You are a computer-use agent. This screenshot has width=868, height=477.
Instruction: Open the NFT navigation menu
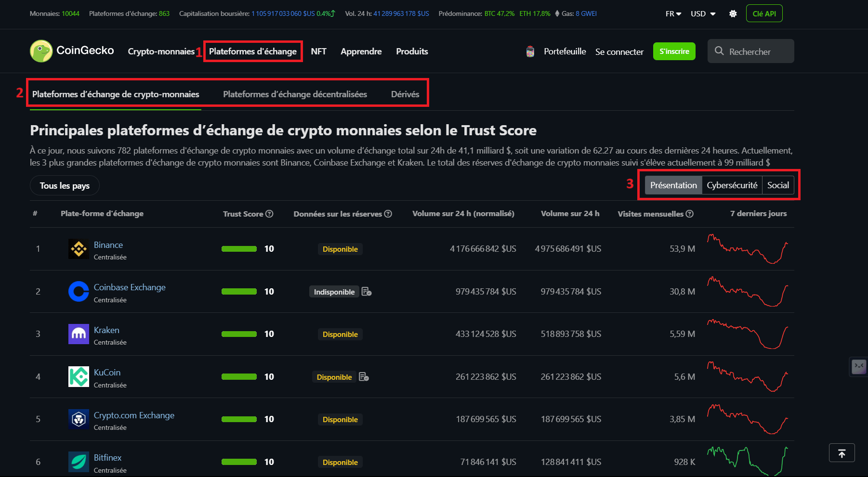[318, 52]
